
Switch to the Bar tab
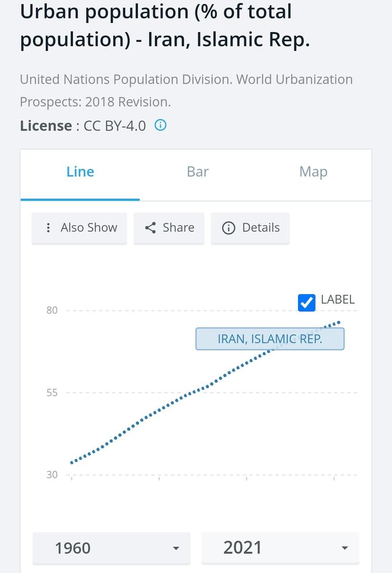[198, 172]
